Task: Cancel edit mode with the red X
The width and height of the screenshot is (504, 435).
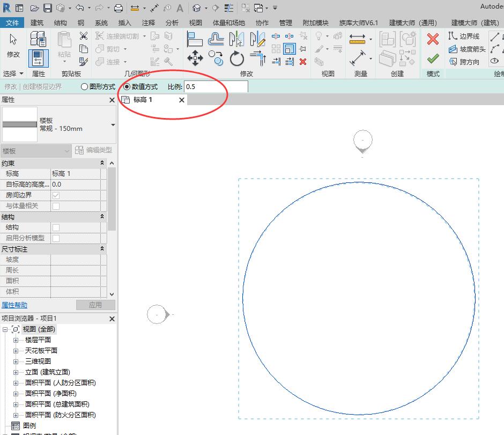Action: [433, 39]
